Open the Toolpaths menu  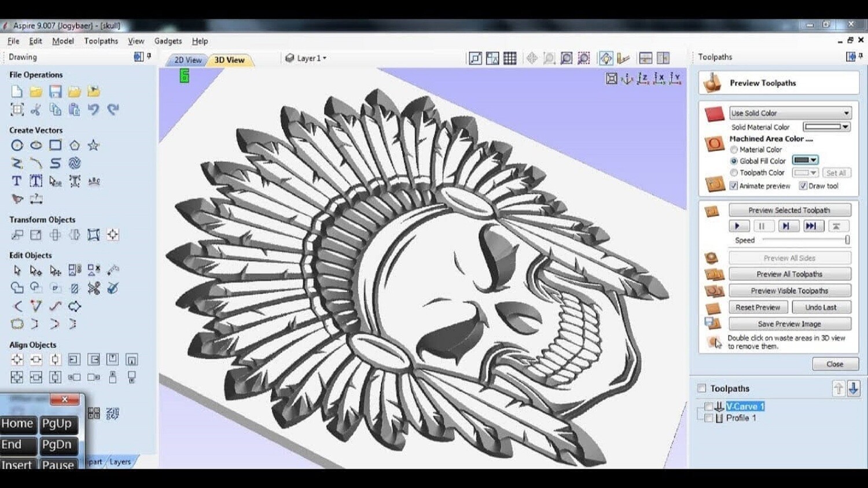[x=101, y=41]
